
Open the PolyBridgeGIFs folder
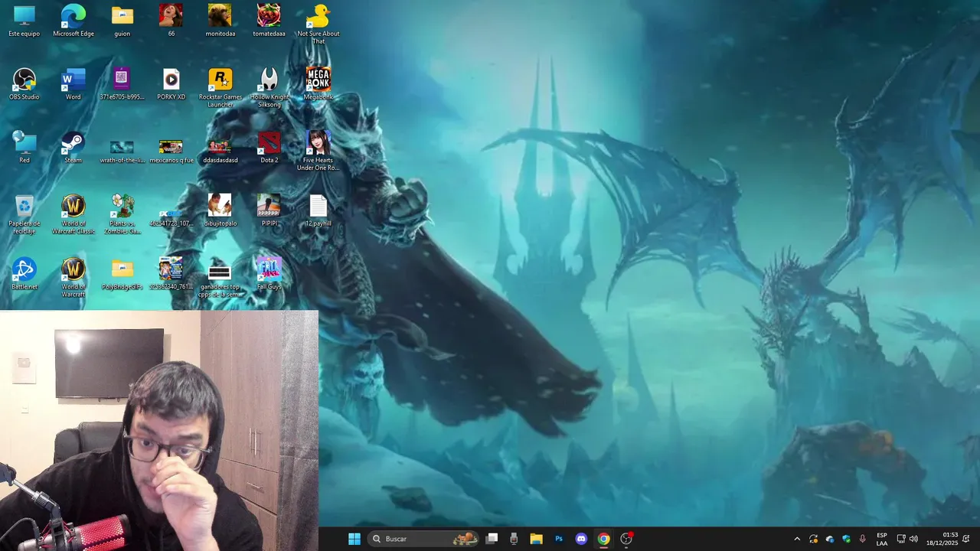122,274
